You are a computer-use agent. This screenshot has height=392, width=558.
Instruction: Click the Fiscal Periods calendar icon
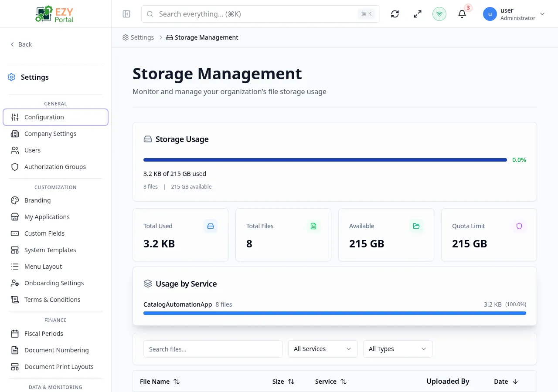coord(15,334)
